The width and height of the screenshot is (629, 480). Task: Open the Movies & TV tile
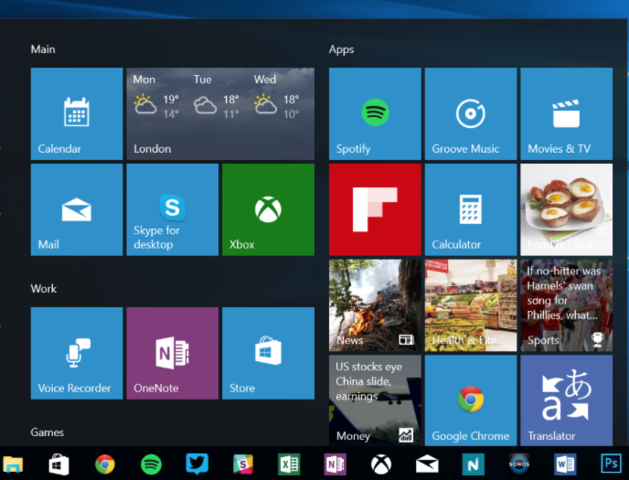[x=566, y=114]
